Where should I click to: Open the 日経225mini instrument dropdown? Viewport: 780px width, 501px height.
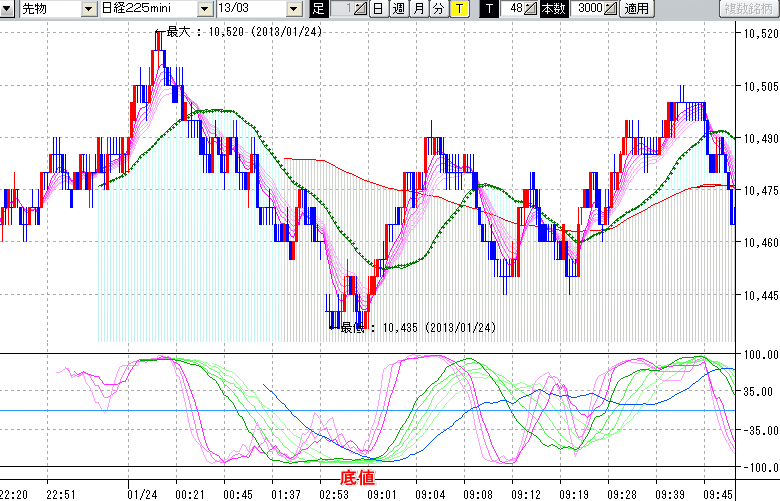[205, 9]
